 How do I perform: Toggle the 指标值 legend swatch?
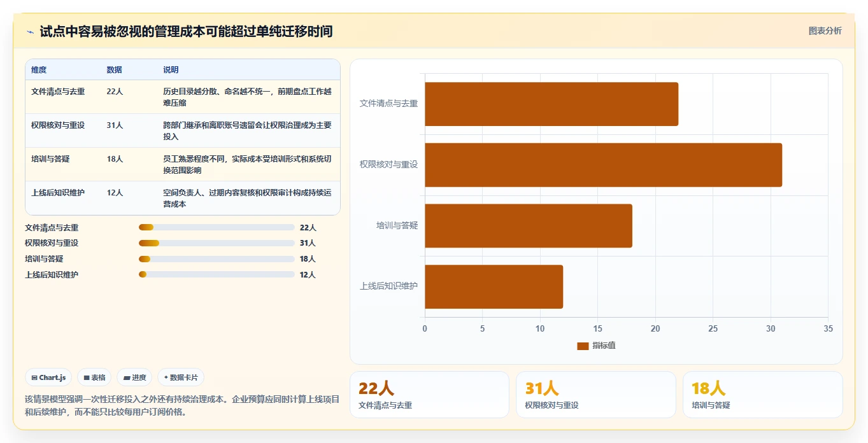583,346
